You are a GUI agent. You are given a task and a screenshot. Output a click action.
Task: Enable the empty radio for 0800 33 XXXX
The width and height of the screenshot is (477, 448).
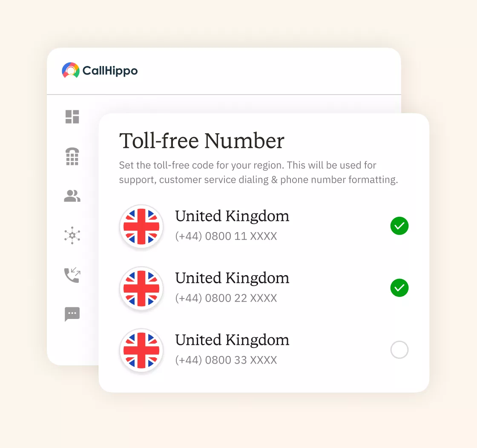tap(399, 350)
